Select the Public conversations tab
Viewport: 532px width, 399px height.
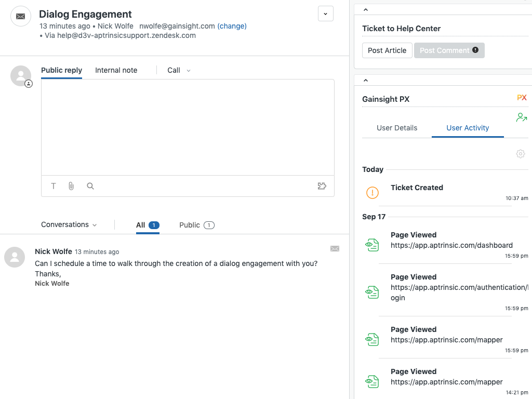(196, 225)
